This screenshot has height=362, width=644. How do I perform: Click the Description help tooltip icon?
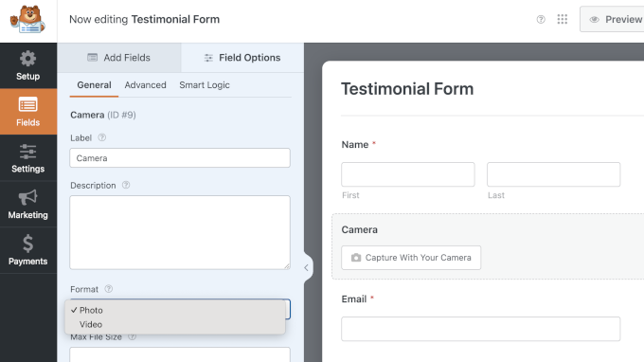(126, 185)
